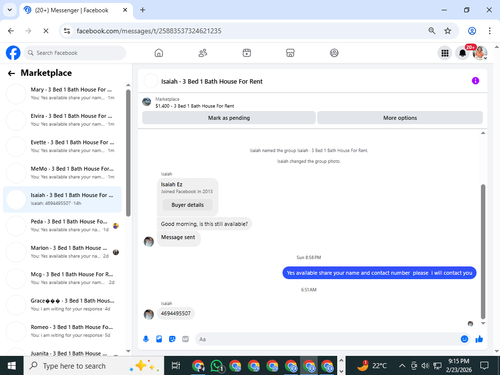Choose a GIF icon
The image size is (500, 375).
(185, 339)
